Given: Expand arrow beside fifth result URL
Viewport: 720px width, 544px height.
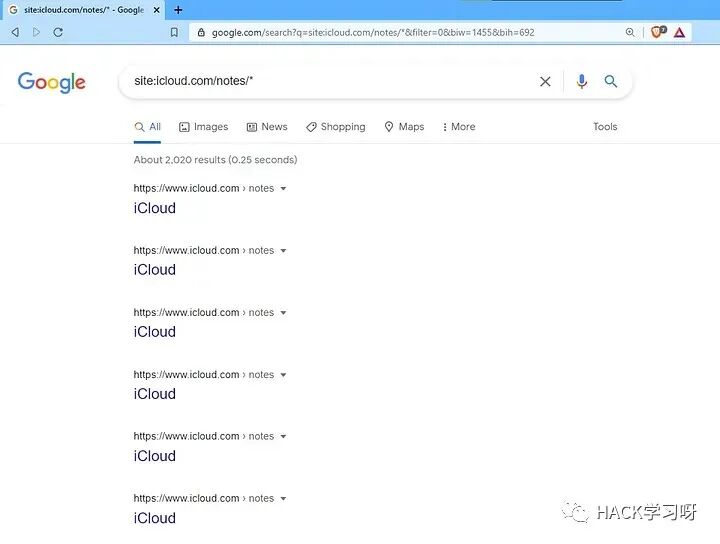Looking at the screenshot, I should pos(283,437).
